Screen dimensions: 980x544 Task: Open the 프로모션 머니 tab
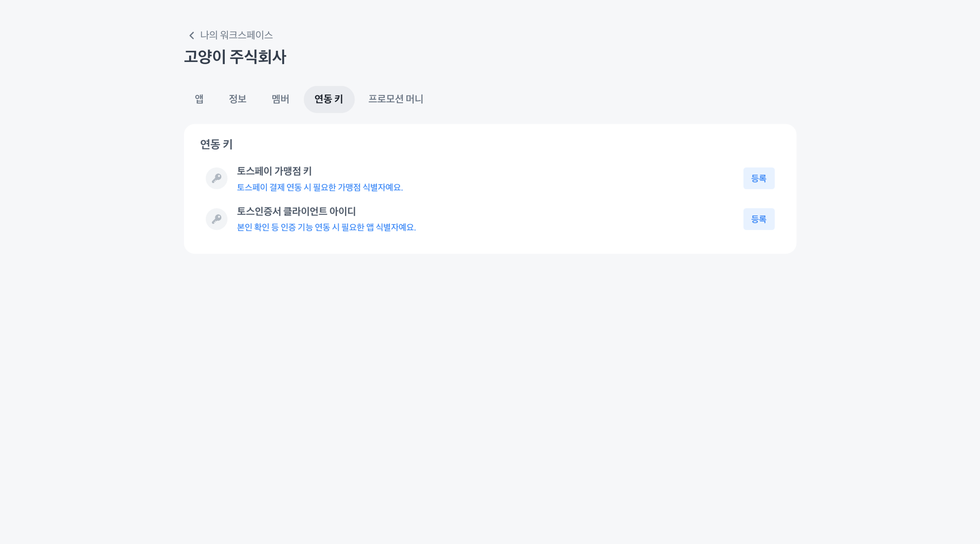[396, 99]
